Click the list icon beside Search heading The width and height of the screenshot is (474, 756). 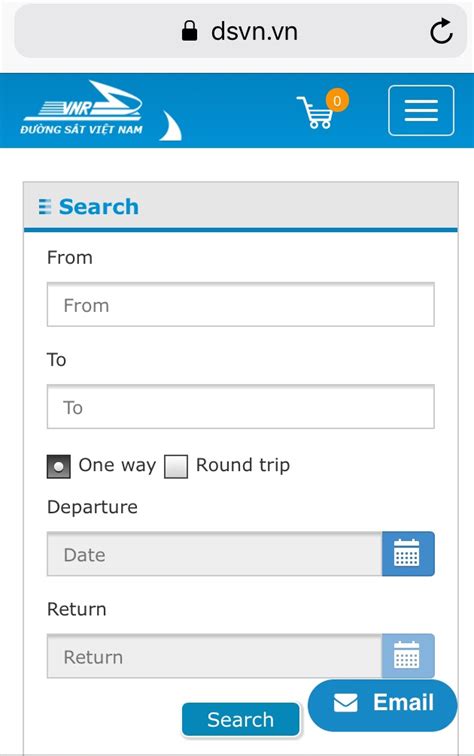45,206
